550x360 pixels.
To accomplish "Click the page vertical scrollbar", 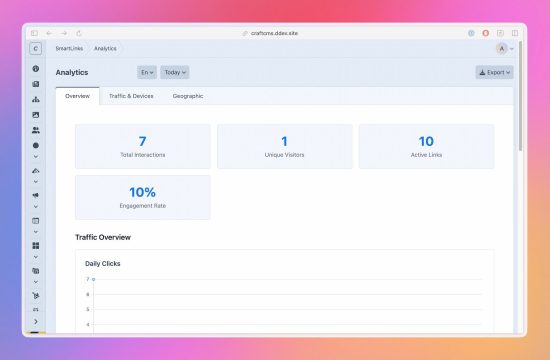I will (x=521, y=96).
